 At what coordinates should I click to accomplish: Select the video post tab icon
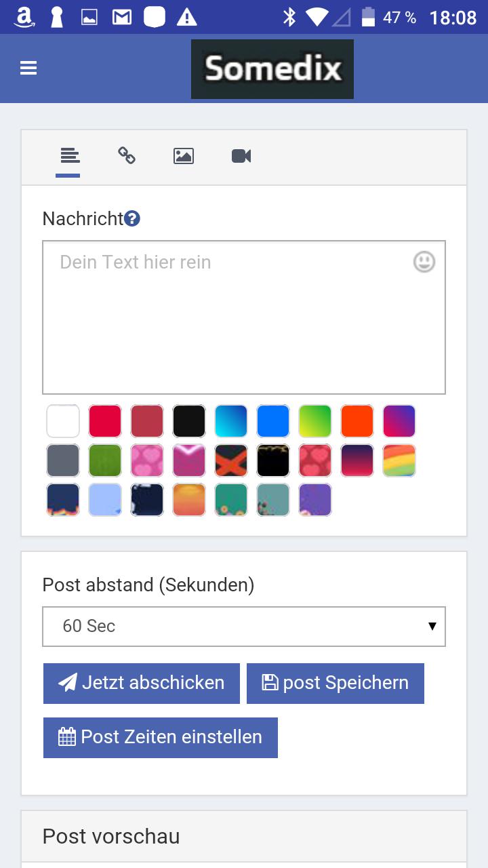[x=241, y=156]
